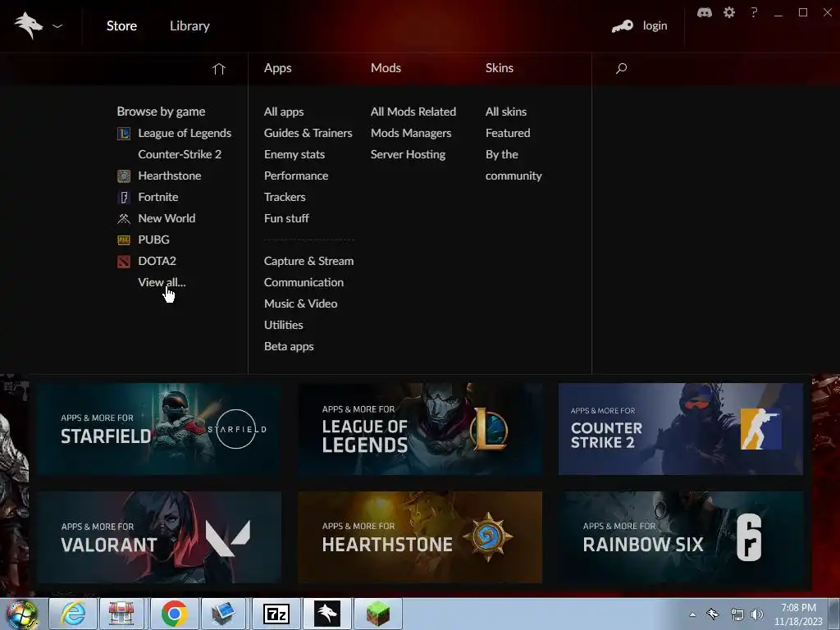This screenshot has height=630, width=840.
Task: Click the volume speaker tray icon
Action: [x=756, y=614]
